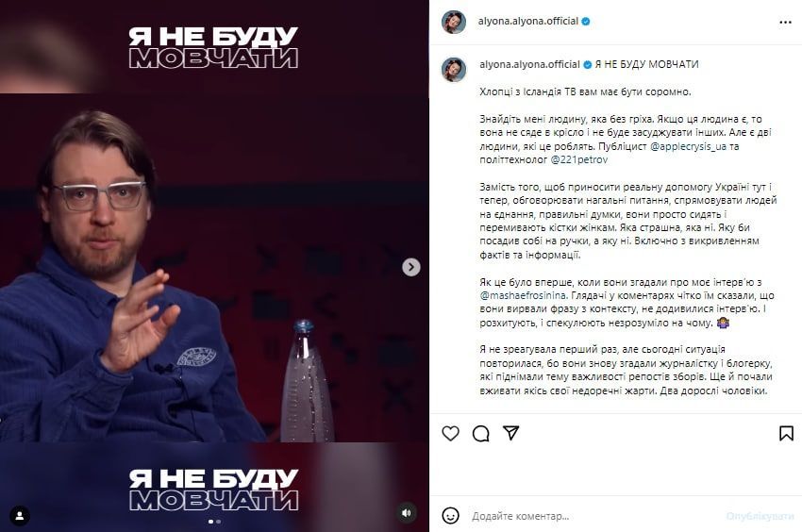Screen dimensions: 802x532
Task: Like the post with heart icon
Action: coord(451,433)
